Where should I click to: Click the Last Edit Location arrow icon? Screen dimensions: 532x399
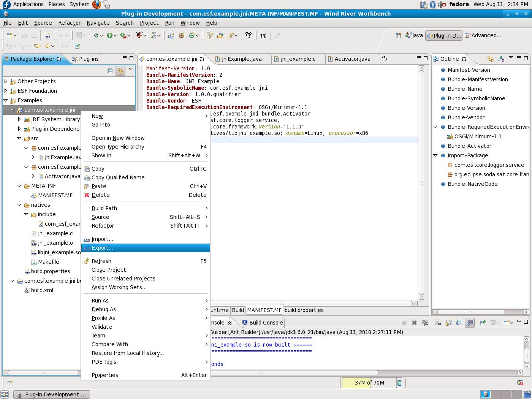(37, 46)
